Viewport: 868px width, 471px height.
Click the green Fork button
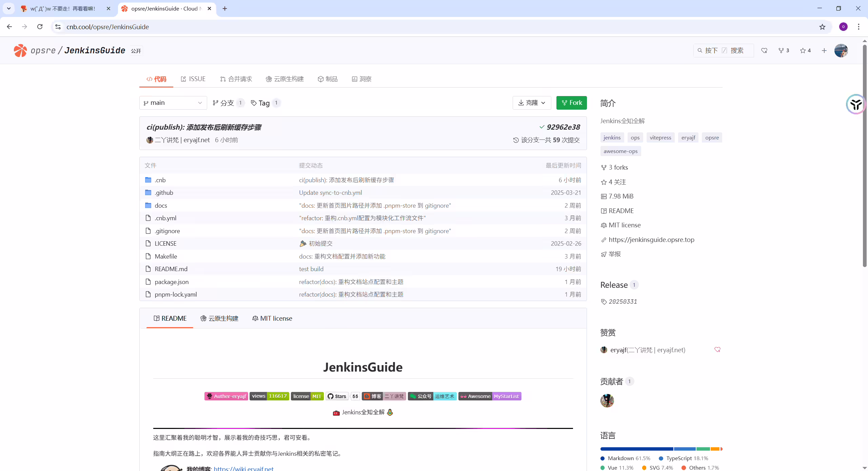pyautogui.click(x=571, y=103)
